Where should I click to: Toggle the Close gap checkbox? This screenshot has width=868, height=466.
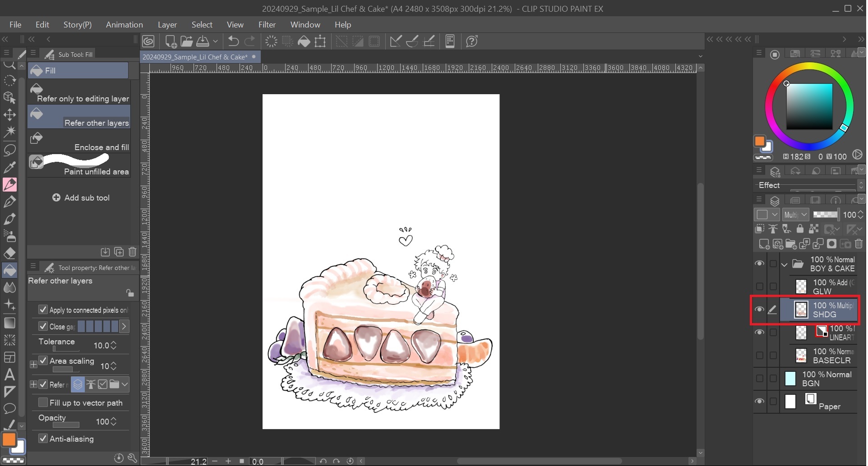(43, 326)
